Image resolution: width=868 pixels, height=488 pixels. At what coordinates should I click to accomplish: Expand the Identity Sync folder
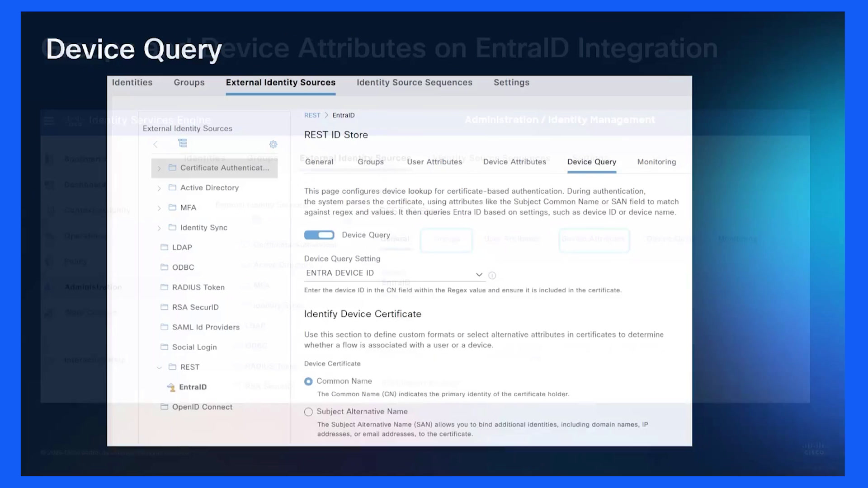click(x=159, y=228)
